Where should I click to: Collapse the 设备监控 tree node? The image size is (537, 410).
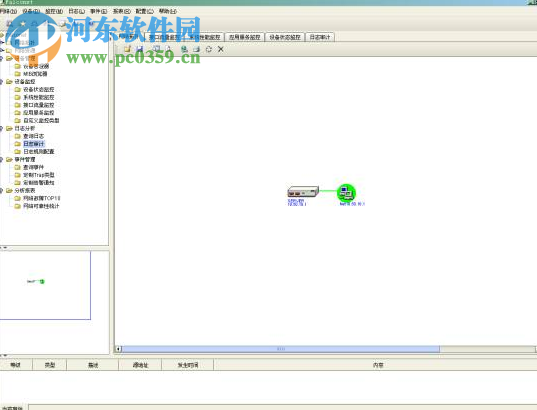[1, 82]
